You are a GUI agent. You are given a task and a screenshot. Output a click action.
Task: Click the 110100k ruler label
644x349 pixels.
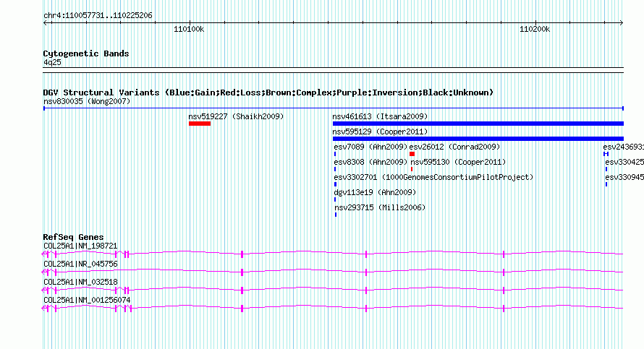coord(189,29)
